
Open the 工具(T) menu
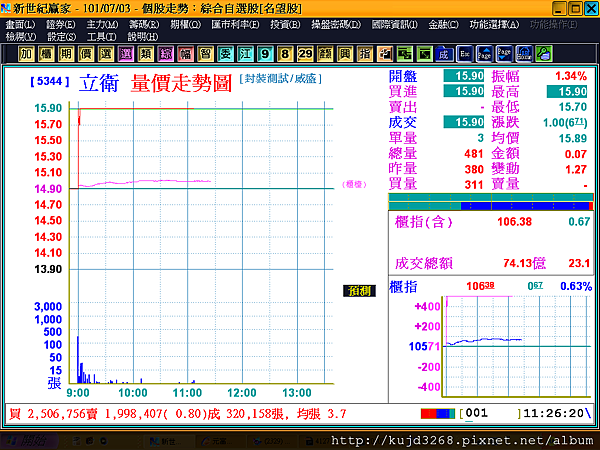[102, 37]
